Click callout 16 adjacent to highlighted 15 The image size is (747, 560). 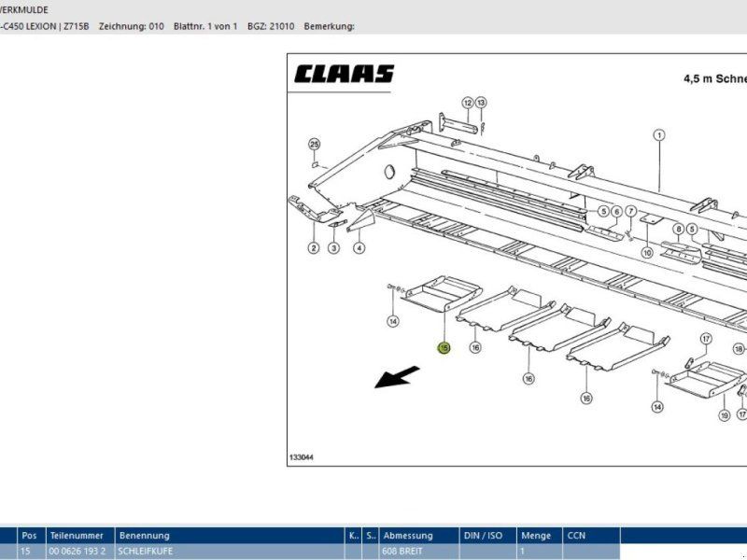(x=475, y=347)
